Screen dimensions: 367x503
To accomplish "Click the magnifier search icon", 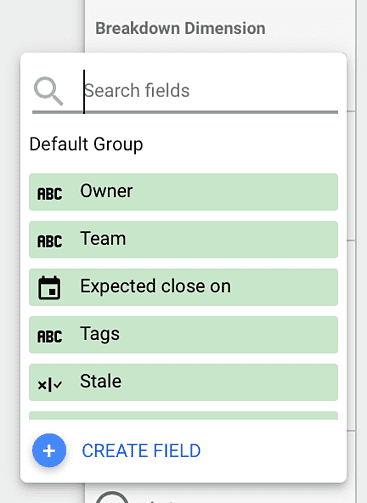I will pyautogui.click(x=49, y=91).
